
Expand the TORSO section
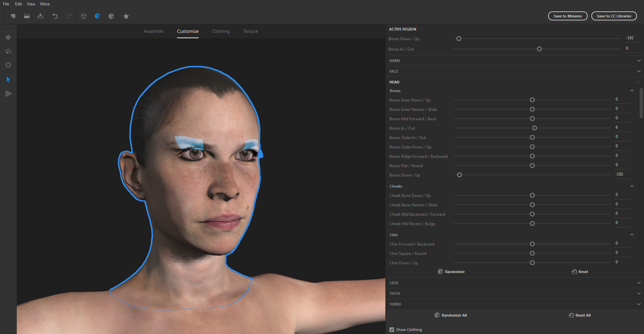pos(639,304)
